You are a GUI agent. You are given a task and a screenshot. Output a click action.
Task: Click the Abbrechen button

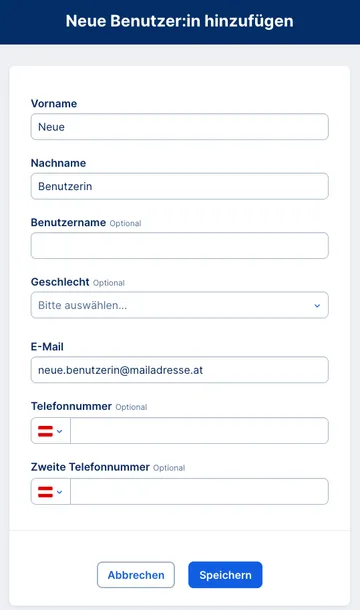136,575
